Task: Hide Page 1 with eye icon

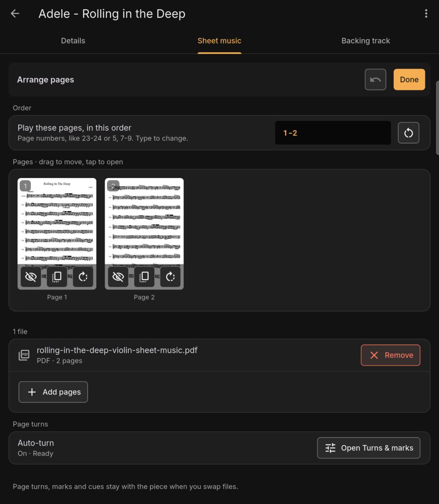Action: 31,277
